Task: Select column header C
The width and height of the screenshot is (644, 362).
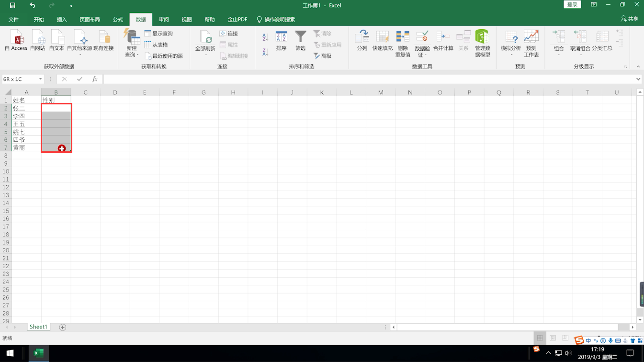Action: click(86, 92)
